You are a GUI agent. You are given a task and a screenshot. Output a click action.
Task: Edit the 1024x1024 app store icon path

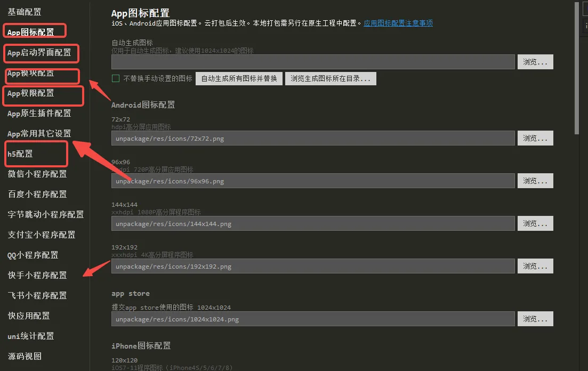pos(313,319)
